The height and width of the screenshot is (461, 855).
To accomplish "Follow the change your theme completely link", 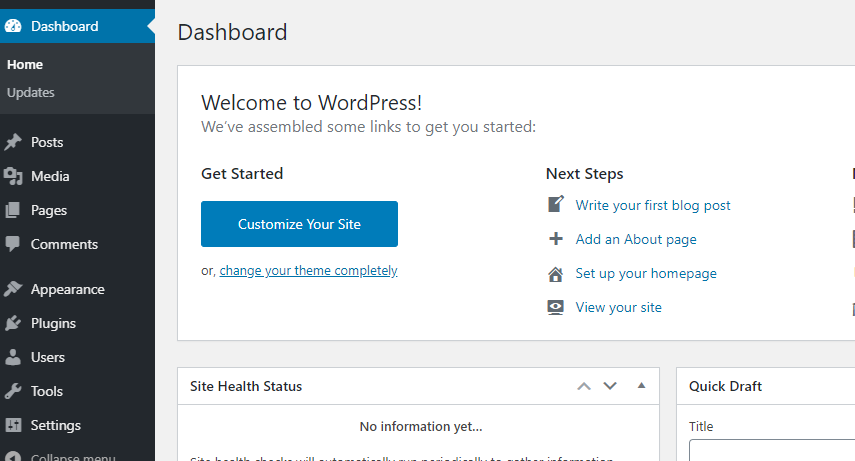I will coord(309,271).
